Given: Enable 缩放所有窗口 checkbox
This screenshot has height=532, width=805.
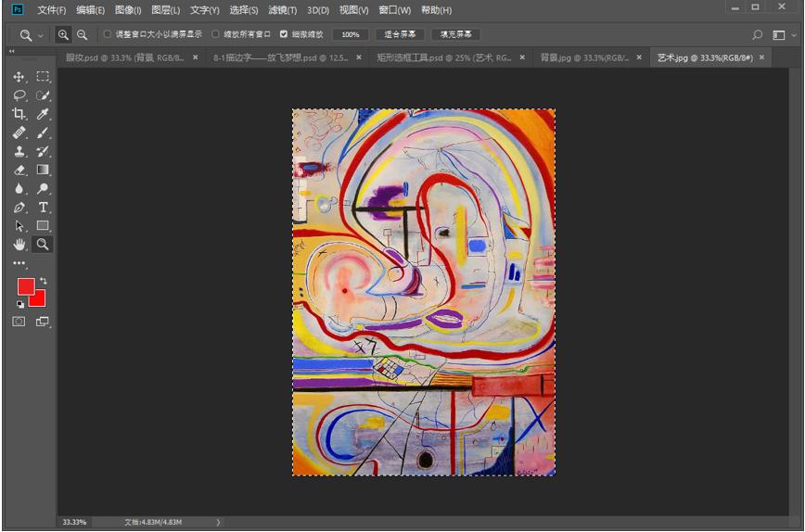Looking at the screenshot, I should pyautogui.click(x=215, y=34).
